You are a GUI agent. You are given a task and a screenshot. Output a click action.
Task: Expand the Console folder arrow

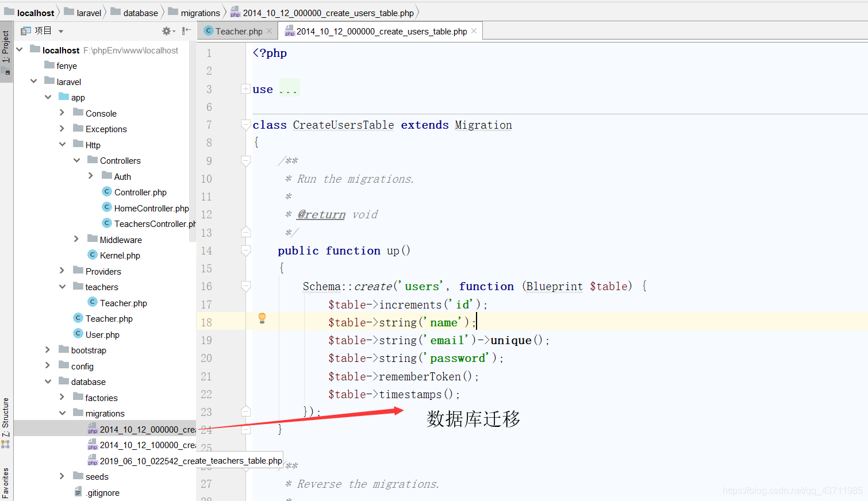(x=62, y=113)
